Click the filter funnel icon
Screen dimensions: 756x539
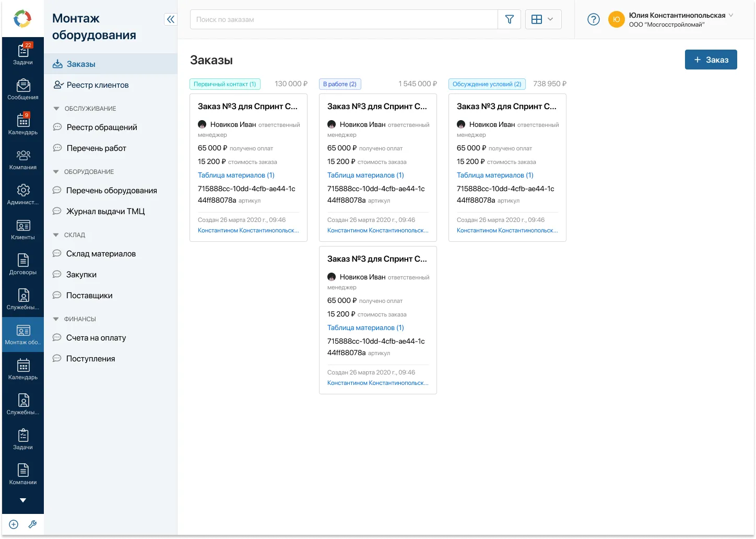point(509,19)
